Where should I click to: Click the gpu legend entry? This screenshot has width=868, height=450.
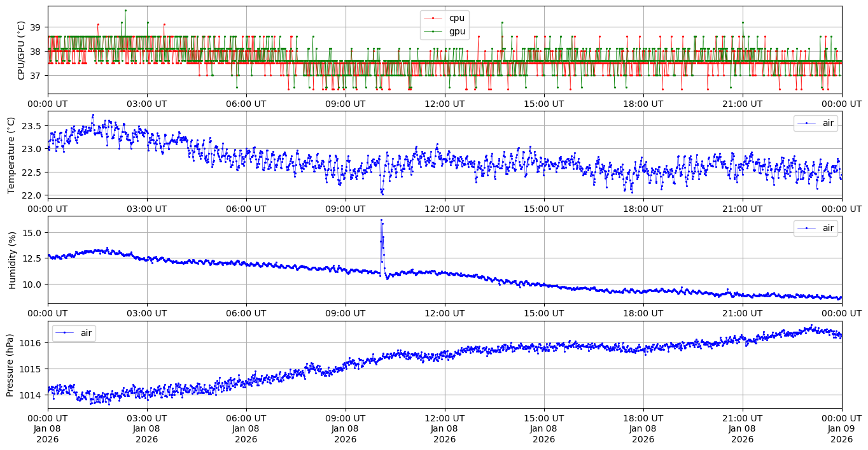point(456,31)
